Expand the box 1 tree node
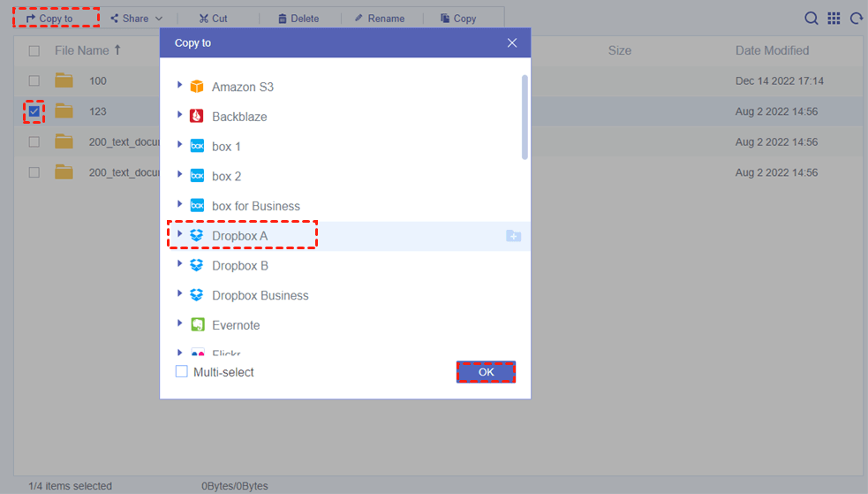868x494 pixels. [179, 145]
